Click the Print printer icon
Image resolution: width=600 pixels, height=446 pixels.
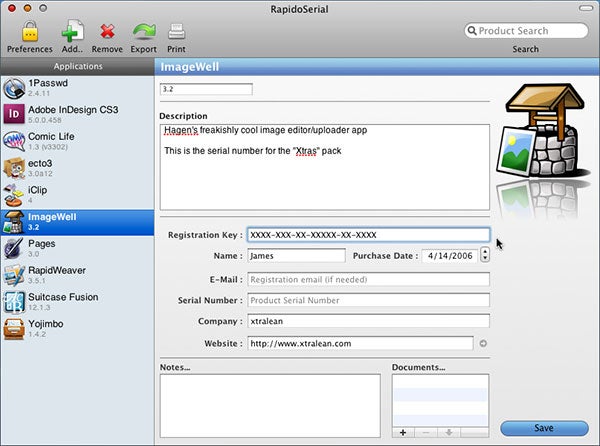[x=176, y=31]
